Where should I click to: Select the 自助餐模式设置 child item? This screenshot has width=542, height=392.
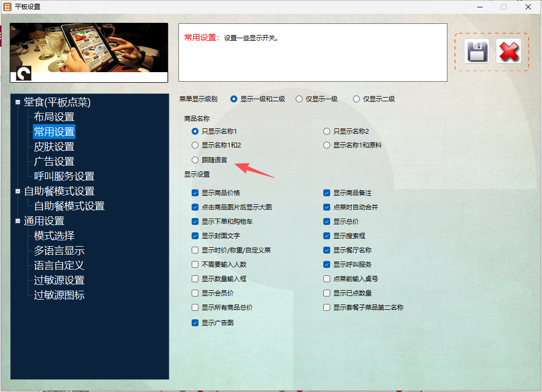69,206
